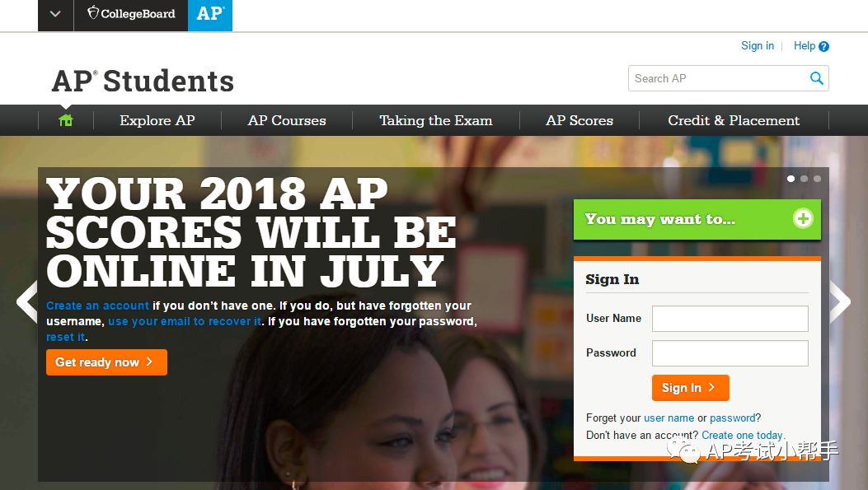The width and height of the screenshot is (868, 490).
Task: Click the orange Sign In button
Action: [690, 388]
